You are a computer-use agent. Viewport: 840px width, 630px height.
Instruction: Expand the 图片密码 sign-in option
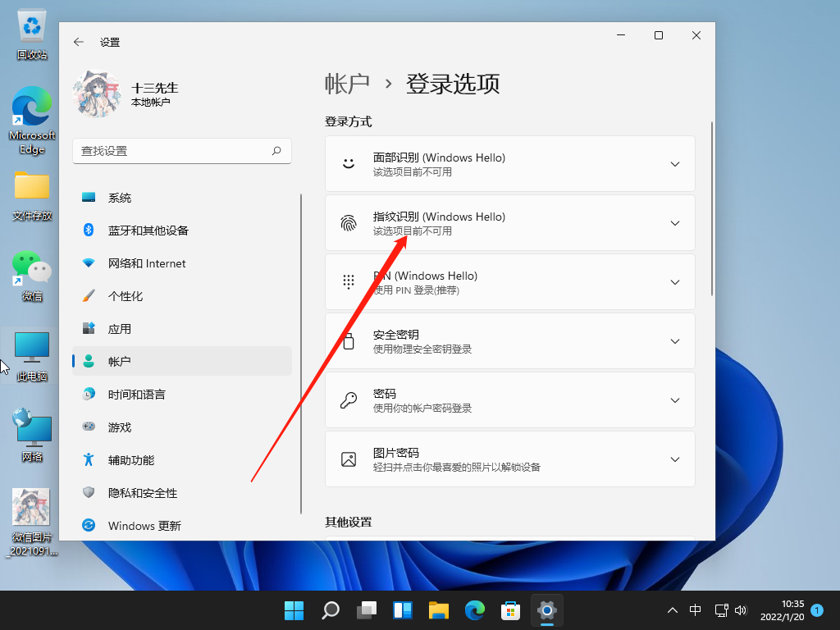pos(675,459)
